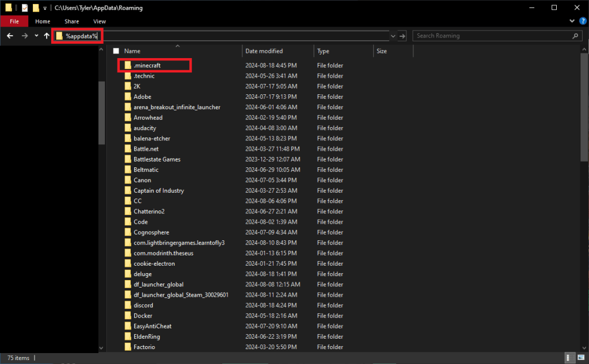Toggle the select all items checkbox
This screenshot has width=589, height=364.
[116, 51]
